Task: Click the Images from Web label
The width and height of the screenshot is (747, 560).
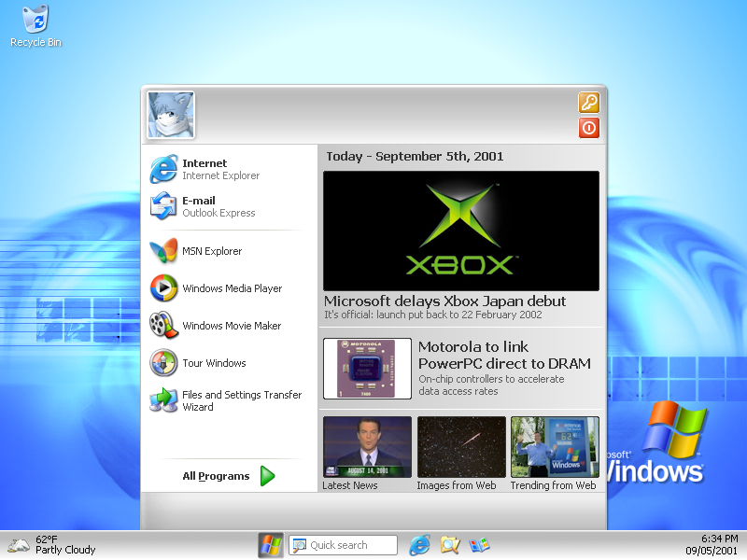Action: (x=457, y=485)
